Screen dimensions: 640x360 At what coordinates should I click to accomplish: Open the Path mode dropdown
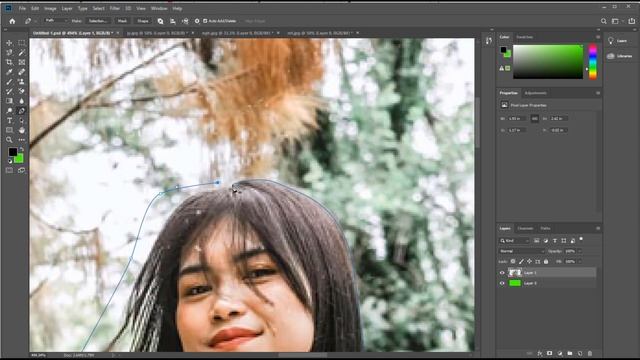pos(56,20)
